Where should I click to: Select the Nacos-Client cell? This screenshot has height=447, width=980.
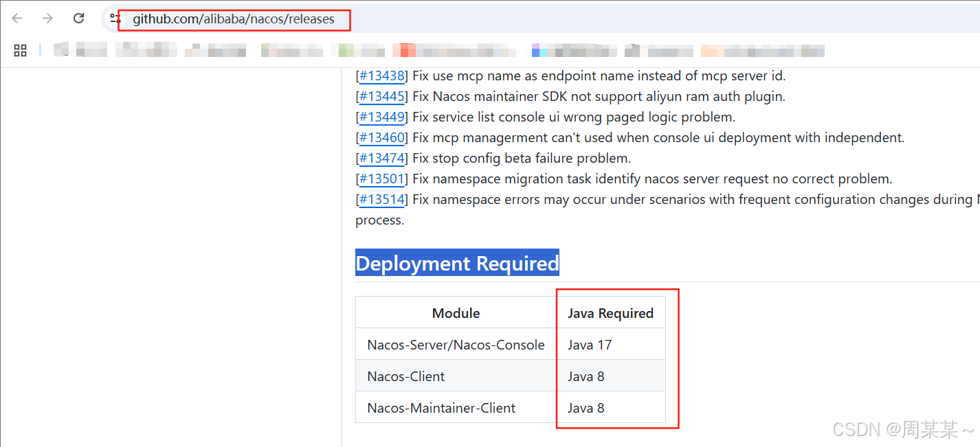tap(456, 376)
